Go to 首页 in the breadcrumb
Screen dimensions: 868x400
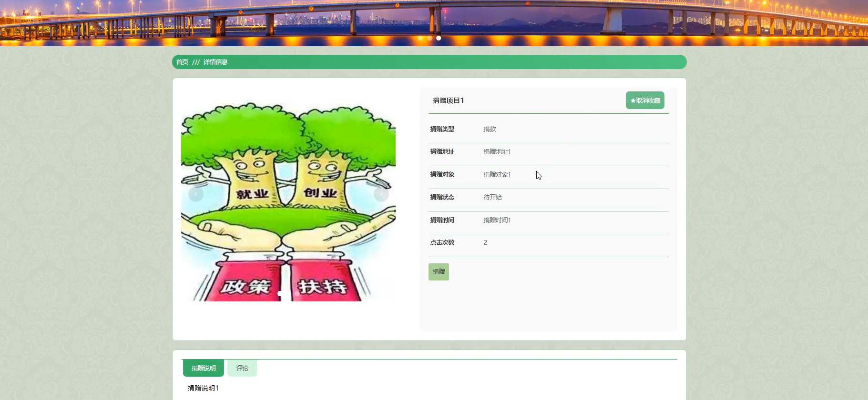[182, 62]
